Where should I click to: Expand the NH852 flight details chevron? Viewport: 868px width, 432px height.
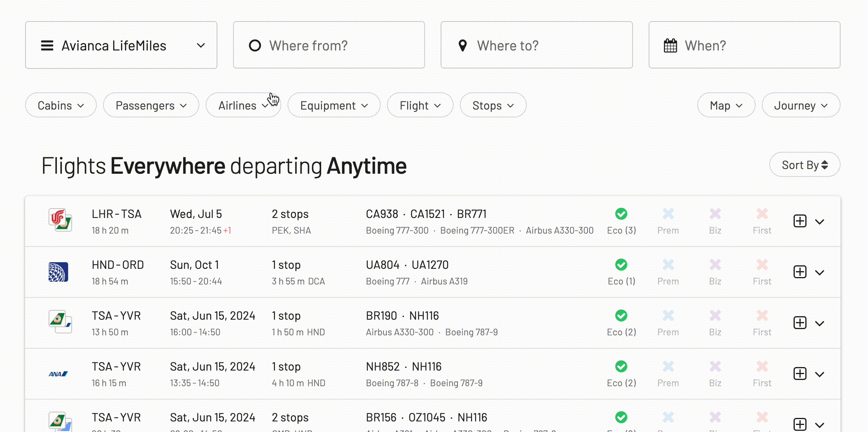(819, 374)
